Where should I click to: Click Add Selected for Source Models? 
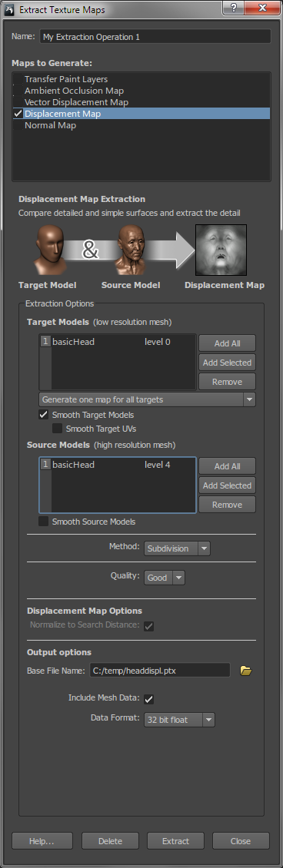coord(227,485)
